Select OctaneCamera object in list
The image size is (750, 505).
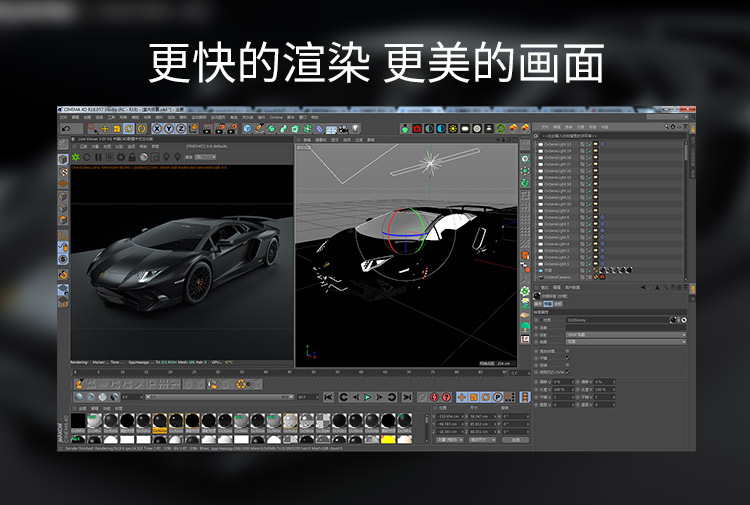pos(557,277)
